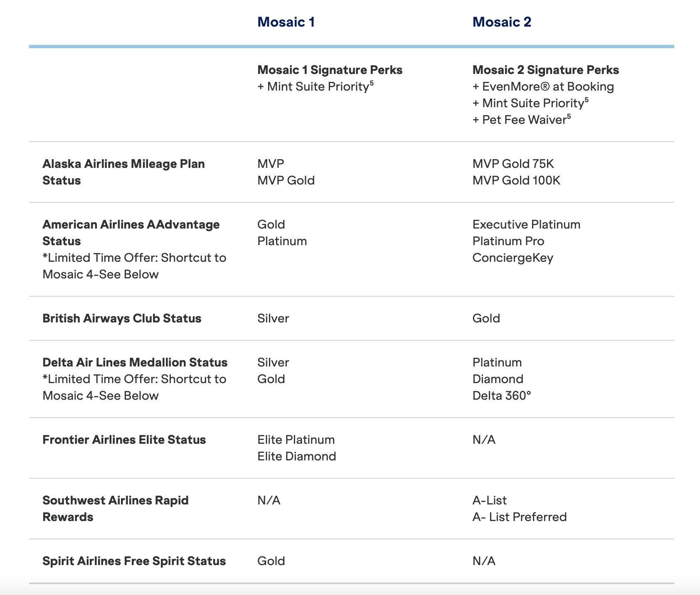This screenshot has width=700, height=595.
Task: Click the N/A cell for Spirit Airlines
Action: (484, 561)
